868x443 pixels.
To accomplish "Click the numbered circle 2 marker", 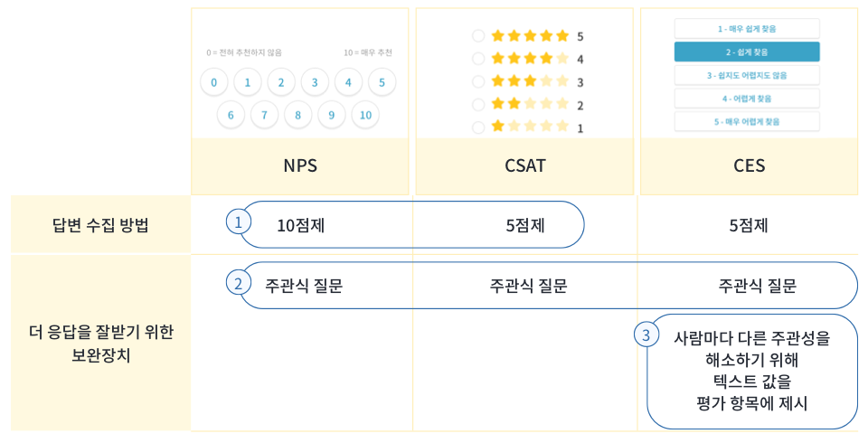I will pyautogui.click(x=239, y=284).
